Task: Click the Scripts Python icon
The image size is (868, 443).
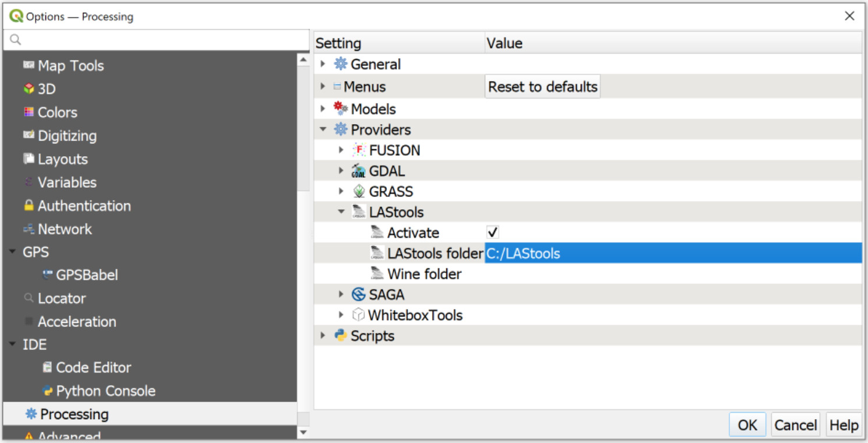Action: click(x=340, y=335)
